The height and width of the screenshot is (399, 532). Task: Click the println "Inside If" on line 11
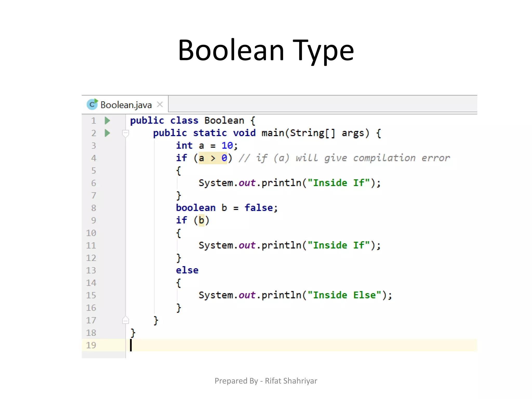pyautogui.click(x=290, y=245)
